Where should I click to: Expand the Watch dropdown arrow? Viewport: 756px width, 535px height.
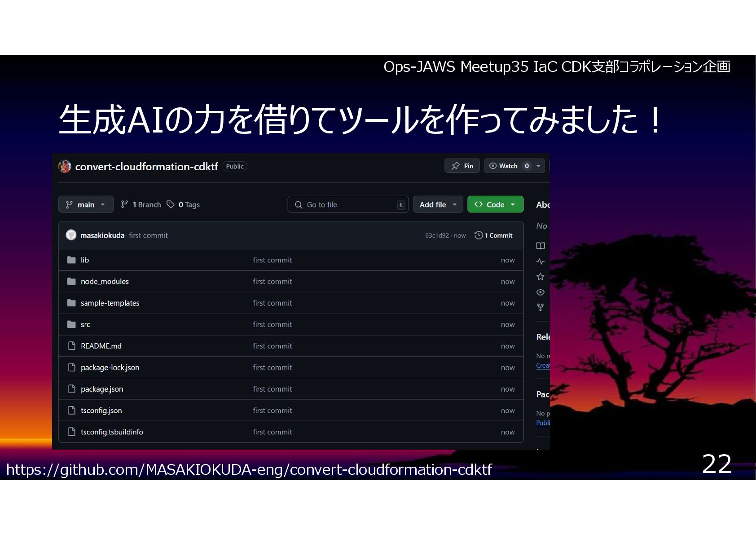click(x=539, y=166)
